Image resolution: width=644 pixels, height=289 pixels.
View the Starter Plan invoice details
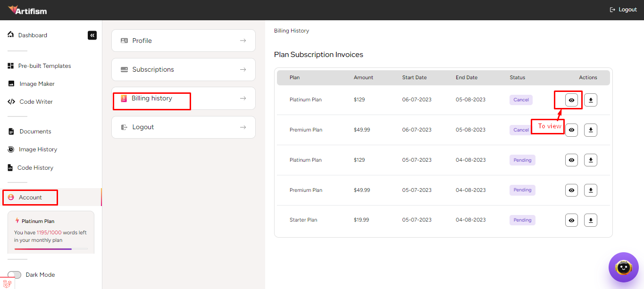(571, 220)
